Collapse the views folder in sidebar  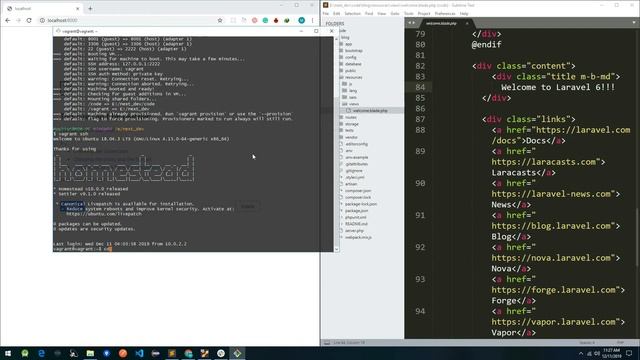click(x=353, y=104)
